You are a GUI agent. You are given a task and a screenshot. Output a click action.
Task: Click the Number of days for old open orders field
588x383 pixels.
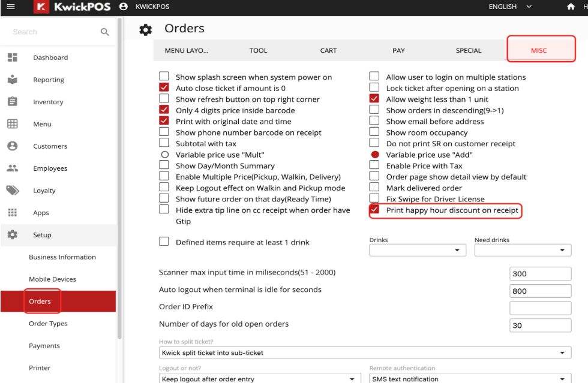coord(541,325)
